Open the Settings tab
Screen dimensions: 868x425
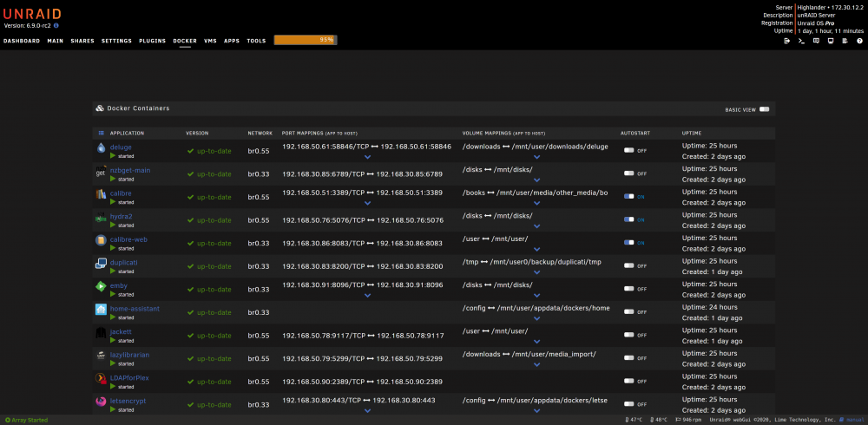(117, 41)
